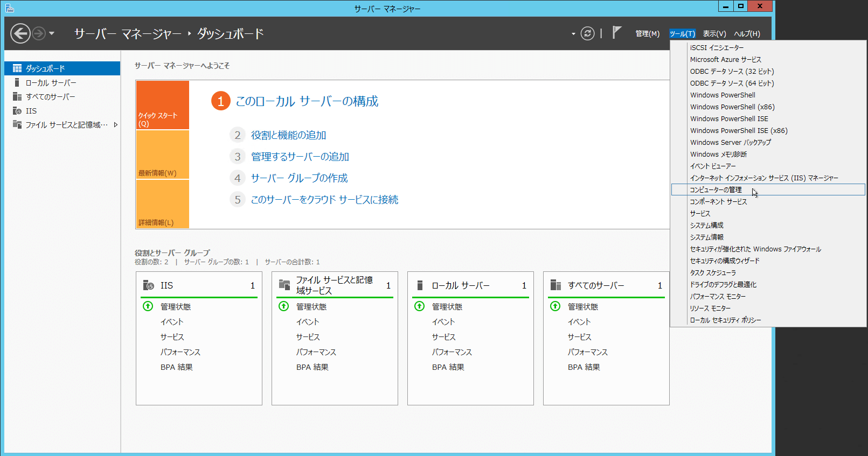This screenshot has width=868, height=456.
Task: Open サービス from tools menu
Action: pyautogui.click(x=768, y=213)
